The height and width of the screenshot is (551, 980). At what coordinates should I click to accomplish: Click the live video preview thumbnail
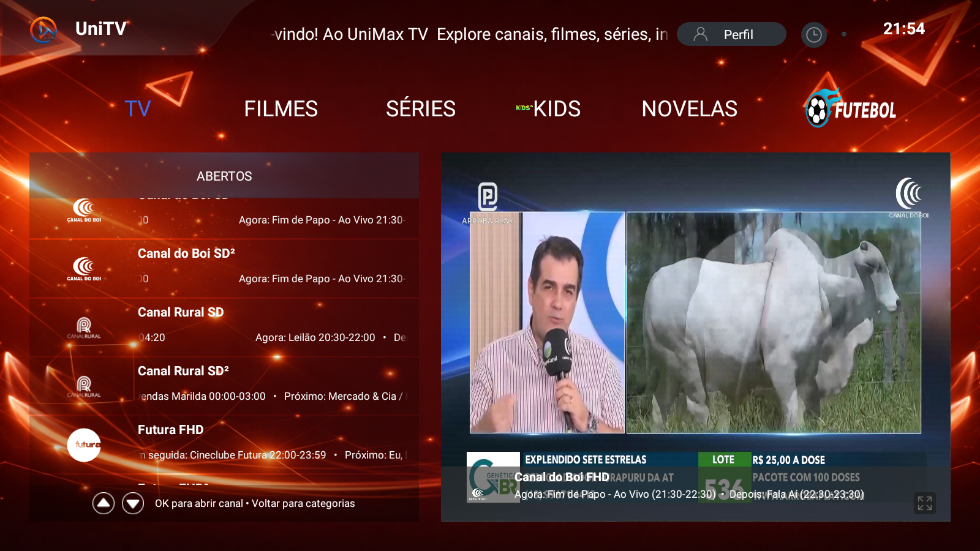695,337
